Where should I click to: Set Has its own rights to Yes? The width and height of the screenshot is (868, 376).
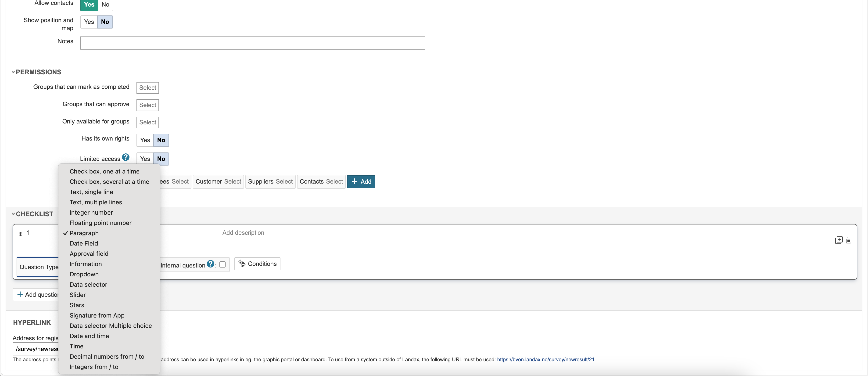(145, 140)
